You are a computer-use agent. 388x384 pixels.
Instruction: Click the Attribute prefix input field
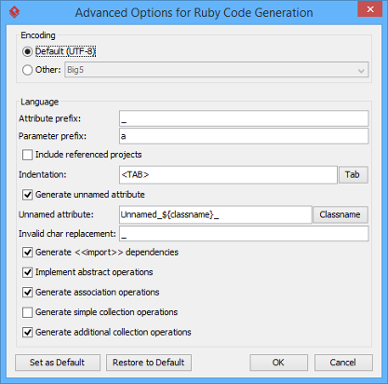244,119
